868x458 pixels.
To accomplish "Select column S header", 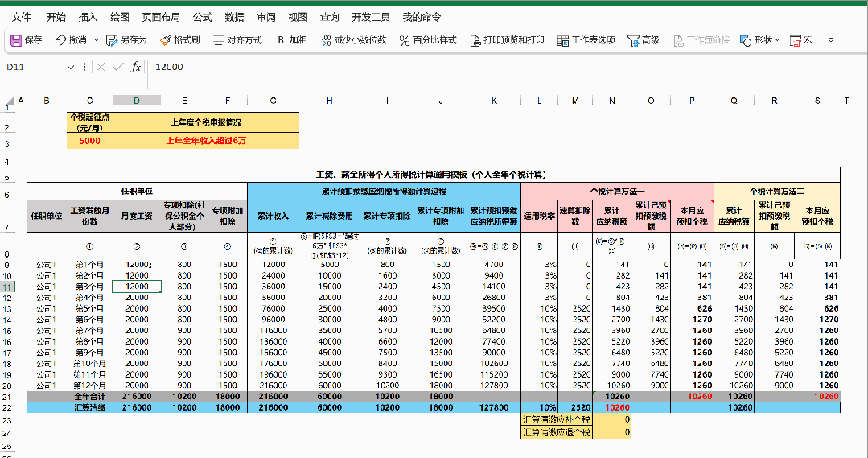I will pyautogui.click(x=817, y=101).
